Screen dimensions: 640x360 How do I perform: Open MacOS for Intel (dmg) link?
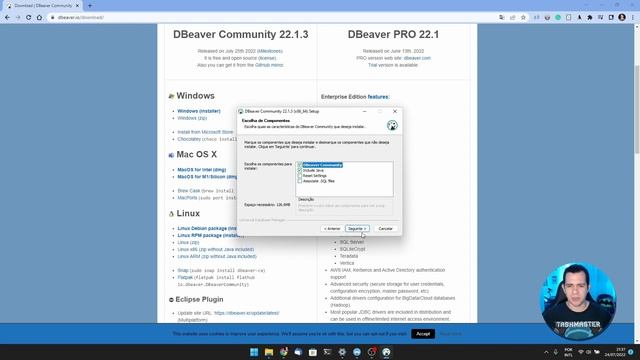(202, 170)
